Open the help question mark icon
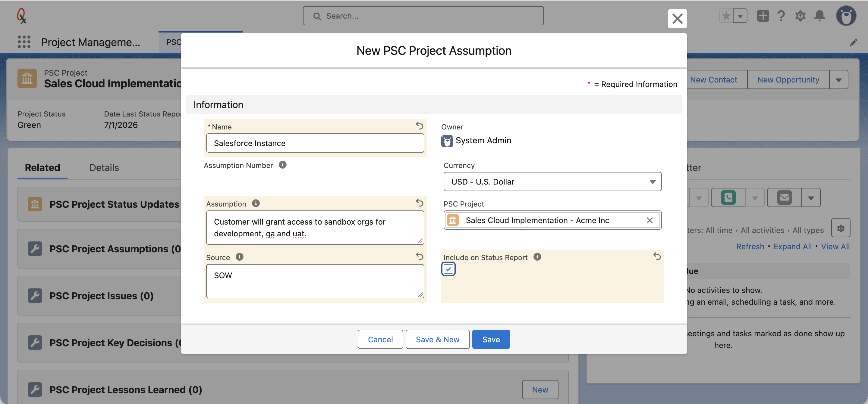Viewport: 868px width, 404px height. point(782,16)
